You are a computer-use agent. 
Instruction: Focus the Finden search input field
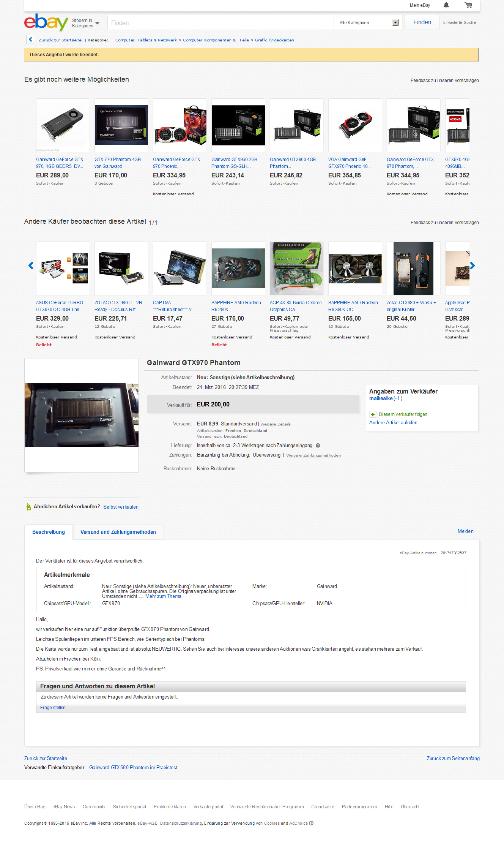(x=220, y=23)
